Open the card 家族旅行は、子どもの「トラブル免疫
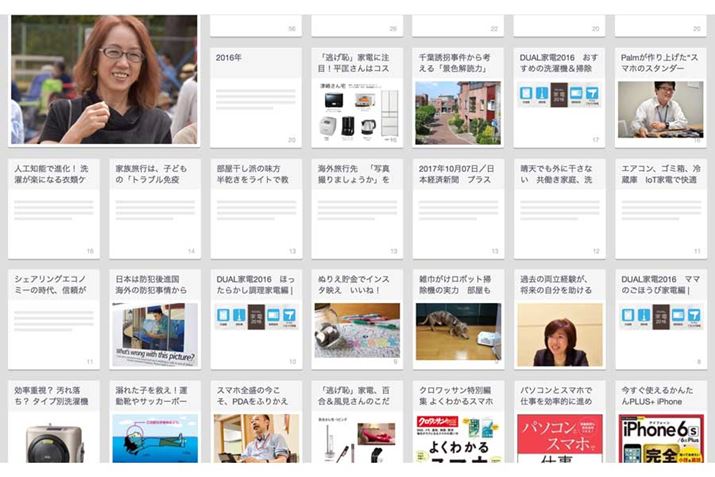The image size is (715, 477). [155, 209]
